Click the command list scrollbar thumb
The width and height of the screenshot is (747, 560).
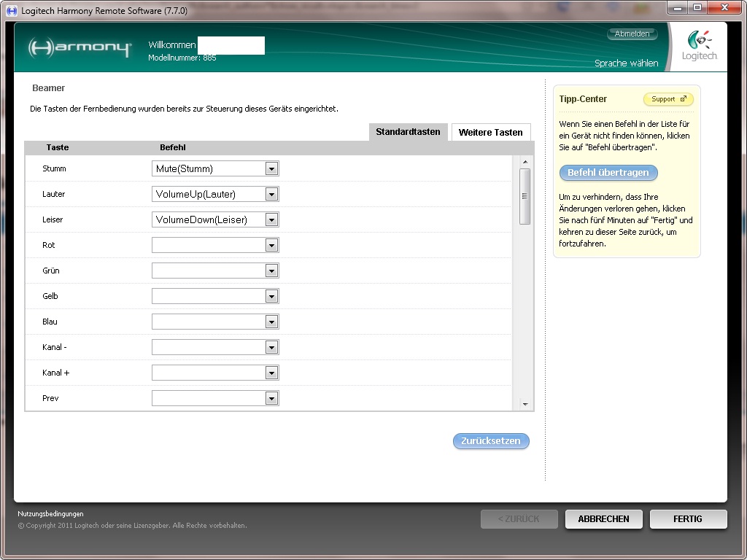[x=525, y=195]
